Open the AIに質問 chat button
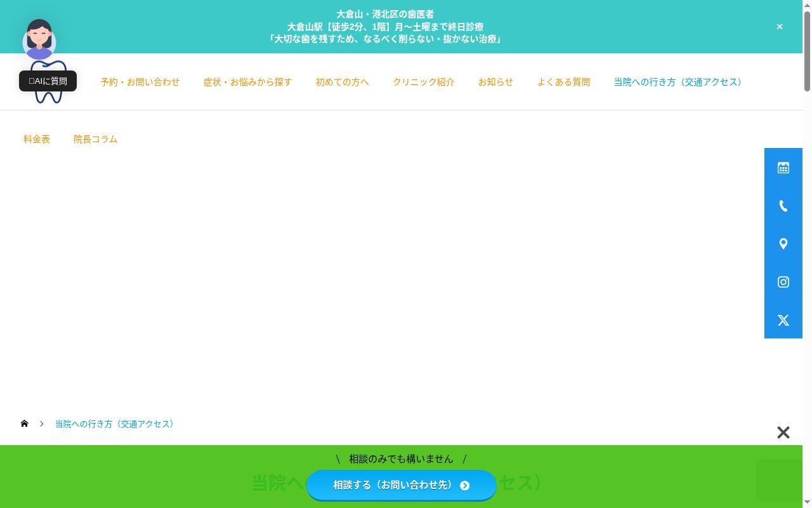This screenshot has width=812, height=508. point(48,81)
